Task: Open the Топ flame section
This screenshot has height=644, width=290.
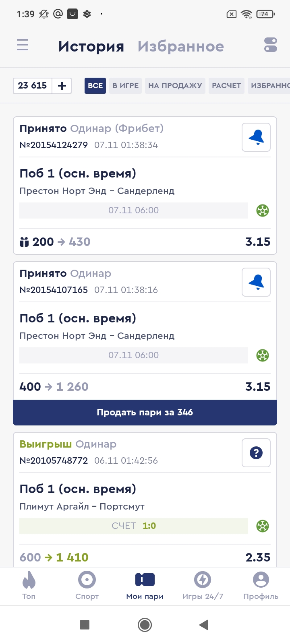Action: [29, 586]
